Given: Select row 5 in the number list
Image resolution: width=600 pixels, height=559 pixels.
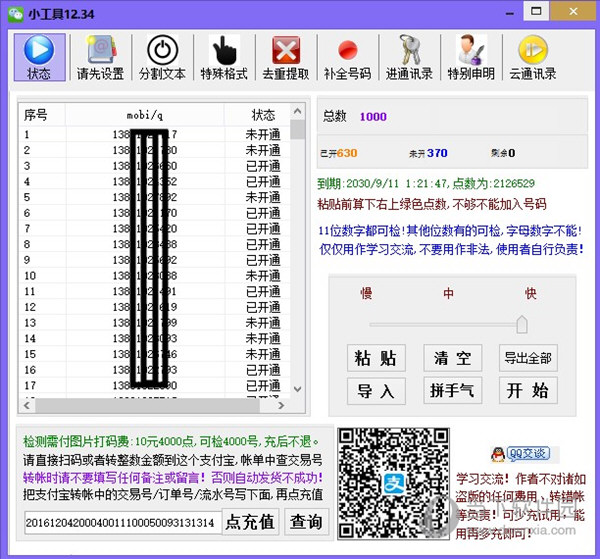Looking at the screenshot, I should [155, 197].
